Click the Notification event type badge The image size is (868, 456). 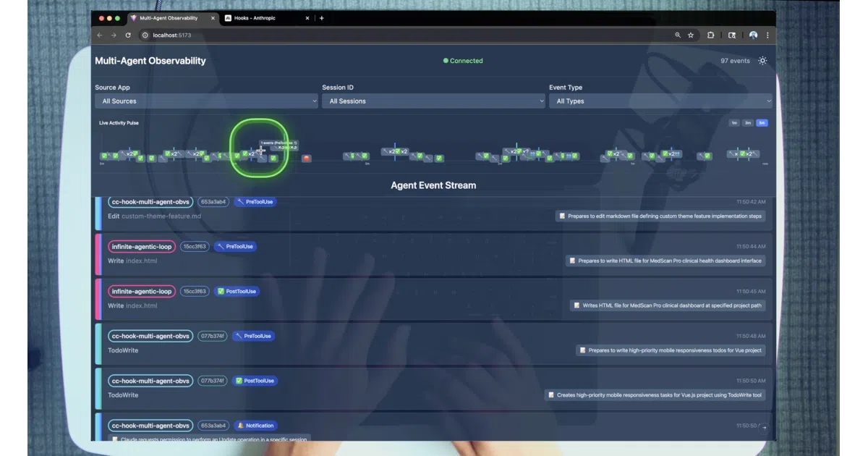[x=256, y=426]
